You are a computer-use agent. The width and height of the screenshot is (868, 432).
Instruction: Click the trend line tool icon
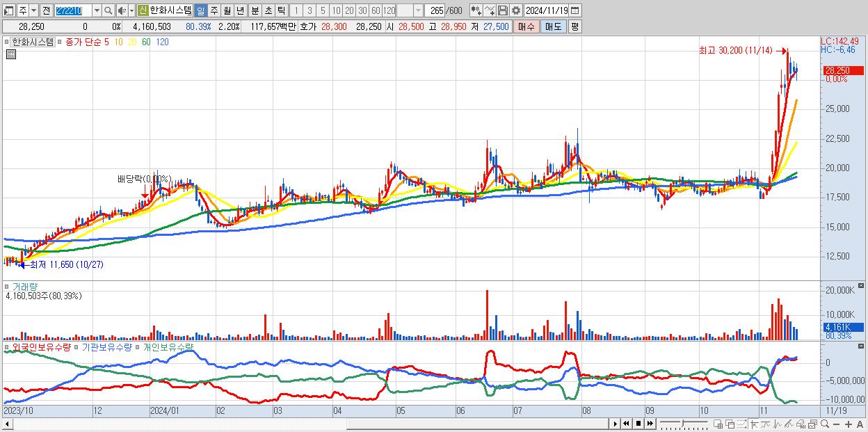click(766, 424)
